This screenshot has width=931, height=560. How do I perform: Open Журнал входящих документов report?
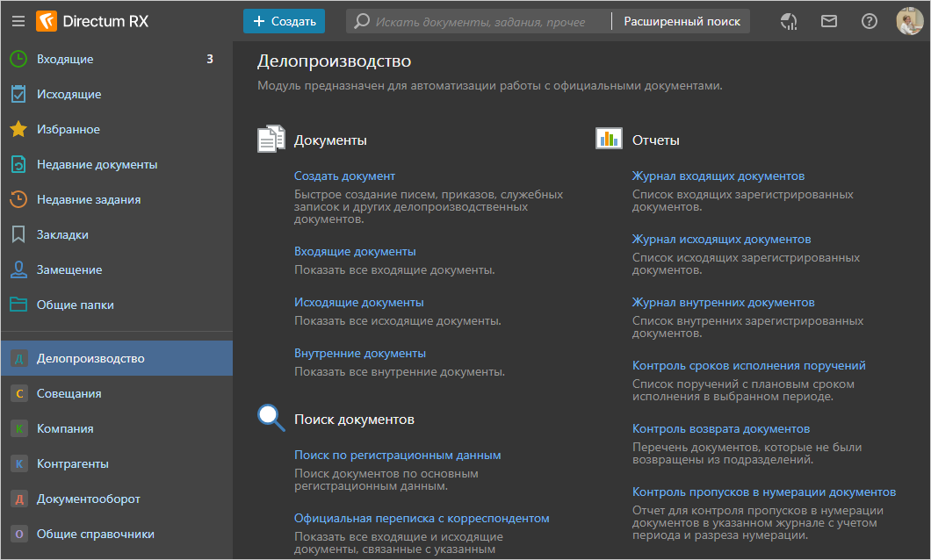coord(718,176)
